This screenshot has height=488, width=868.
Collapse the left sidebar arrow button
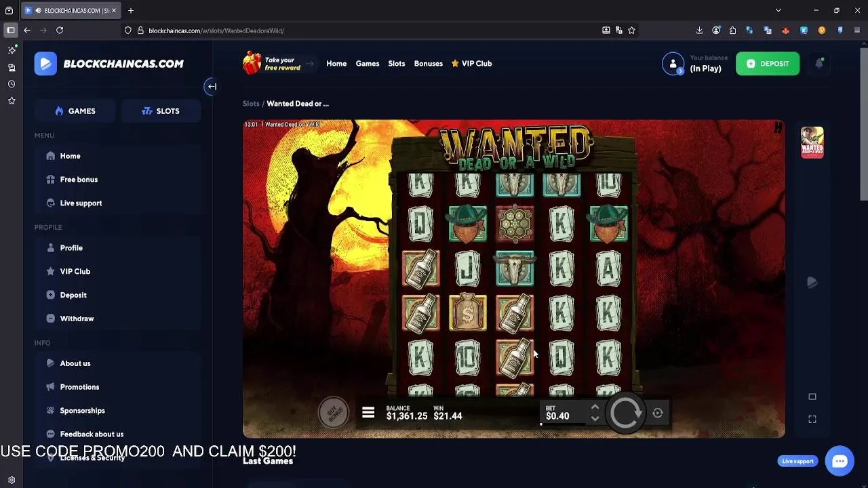pyautogui.click(x=212, y=86)
